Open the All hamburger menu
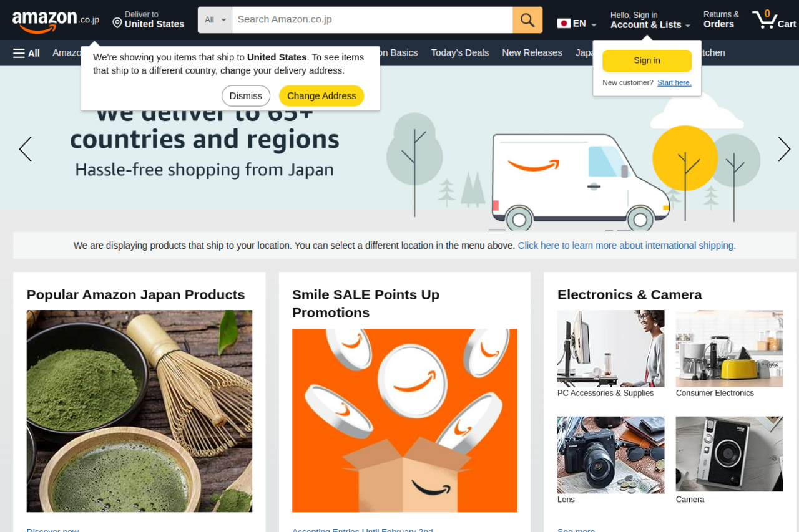Screen dimensions: 799x532 click(26, 53)
